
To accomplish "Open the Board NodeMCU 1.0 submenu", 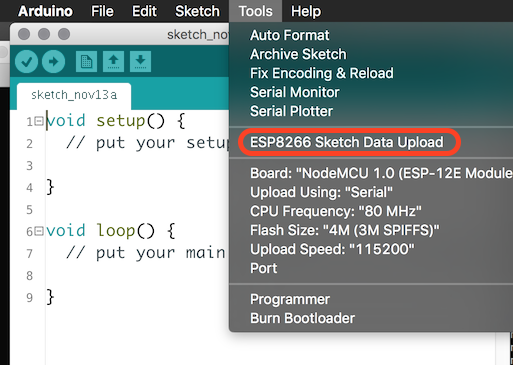I will (x=381, y=173).
